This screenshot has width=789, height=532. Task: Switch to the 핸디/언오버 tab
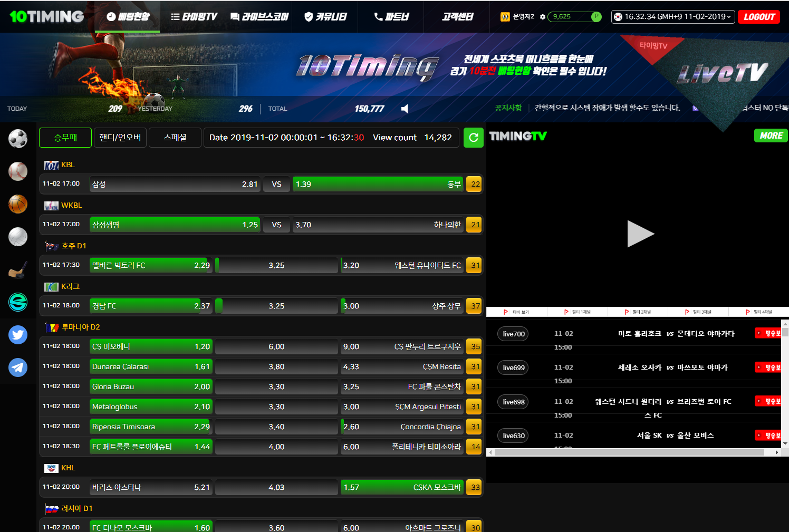tap(120, 138)
